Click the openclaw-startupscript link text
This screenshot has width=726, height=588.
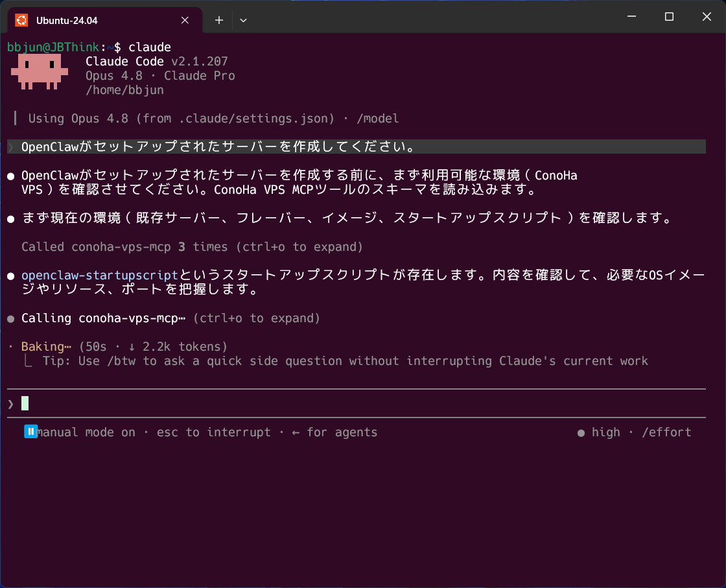point(100,275)
